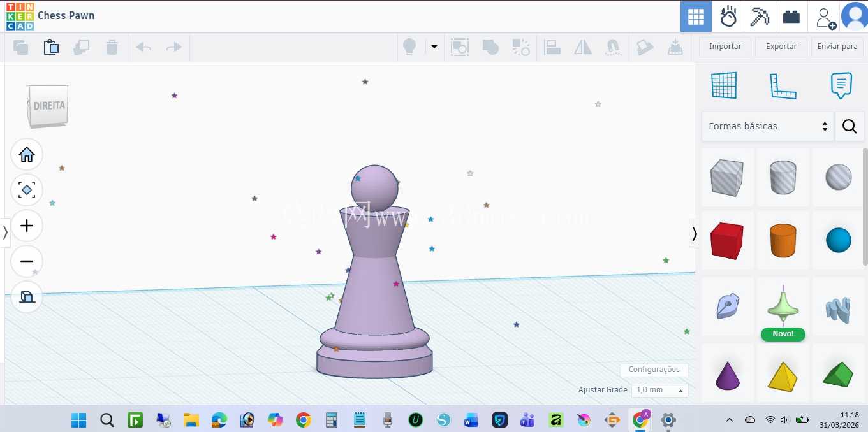Select the red Box shape
The height and width of the screenshot is (432, 868).
(x=727, y=241)
